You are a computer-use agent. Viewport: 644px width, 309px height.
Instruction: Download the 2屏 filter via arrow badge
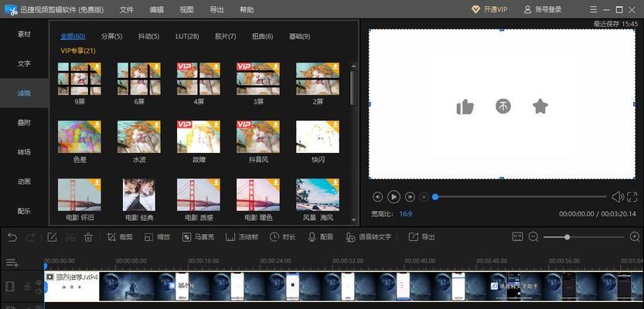point(336,66)
